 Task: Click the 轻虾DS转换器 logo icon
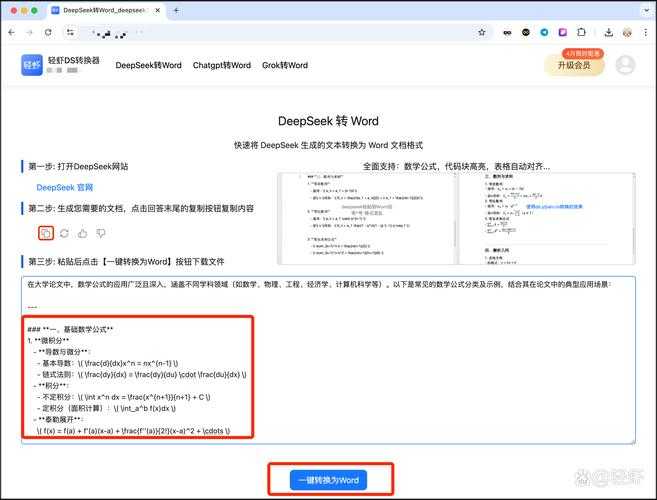pyautogui.click(x=33, y=65)
